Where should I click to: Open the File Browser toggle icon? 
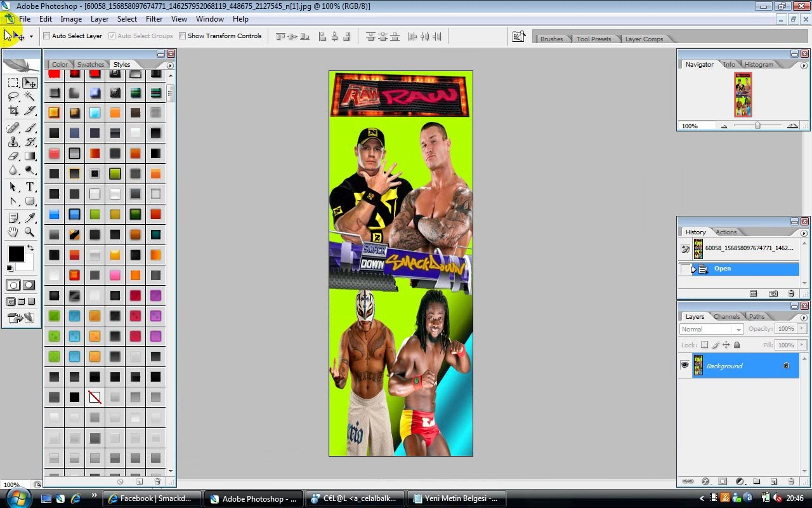[519, 37]
